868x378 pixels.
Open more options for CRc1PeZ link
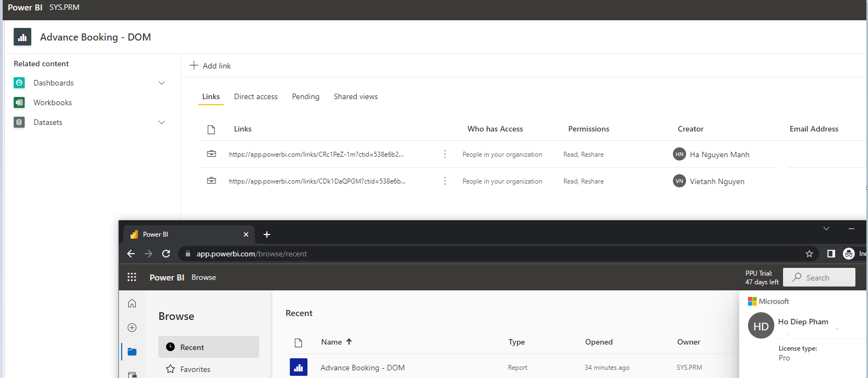point(445,154)
